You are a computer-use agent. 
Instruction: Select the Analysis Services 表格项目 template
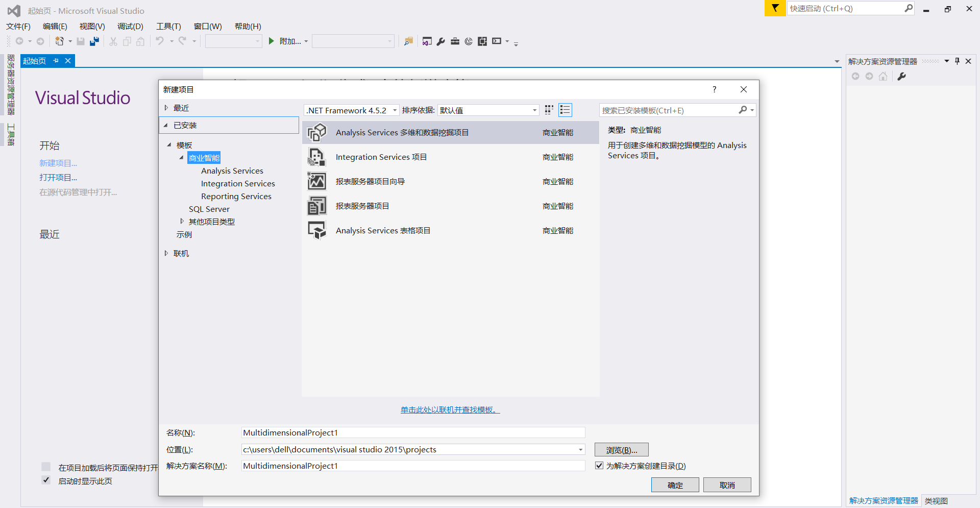(x=383, y=230)
